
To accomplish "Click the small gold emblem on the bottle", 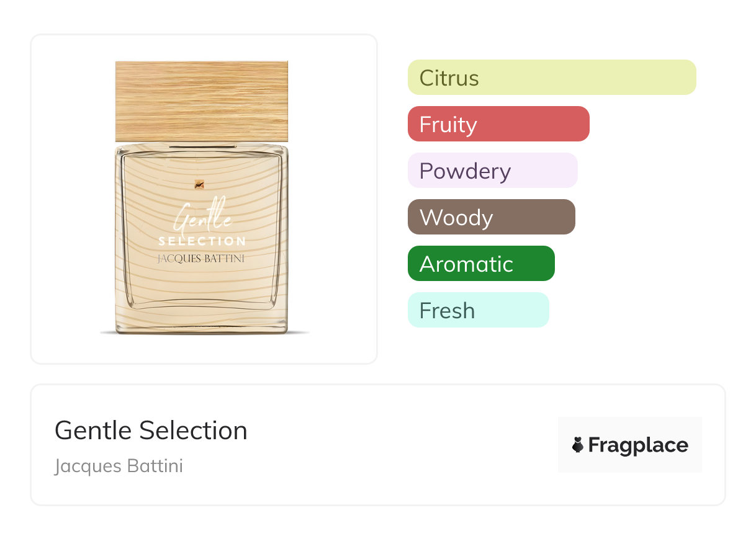I will pos(199,184).
